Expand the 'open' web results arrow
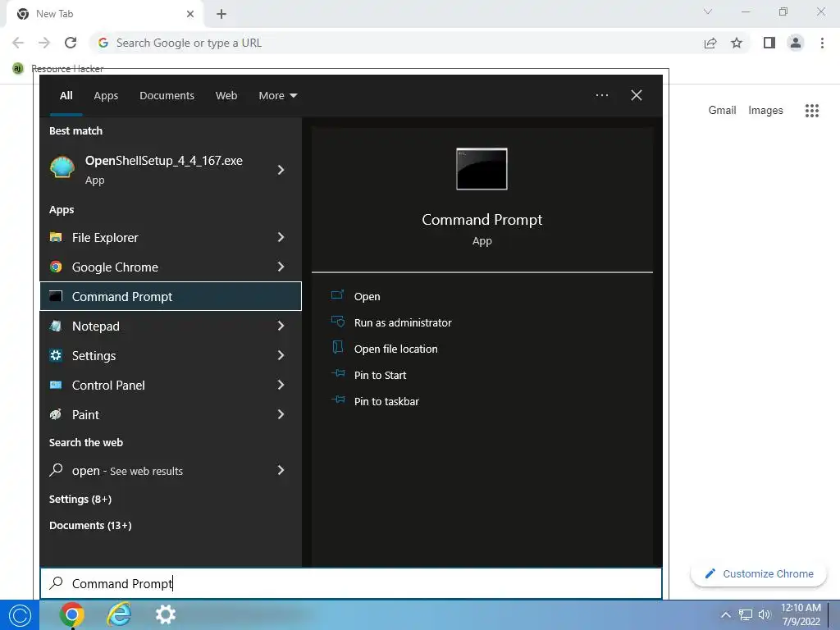Viewport: 840px width, 630px height. tap(281, 470)
